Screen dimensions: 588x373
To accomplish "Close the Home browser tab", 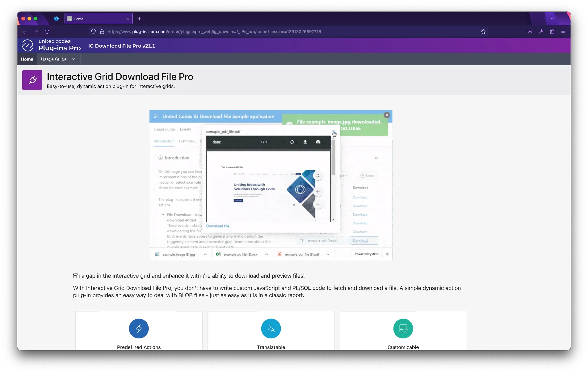I will (x=128, y=19).
